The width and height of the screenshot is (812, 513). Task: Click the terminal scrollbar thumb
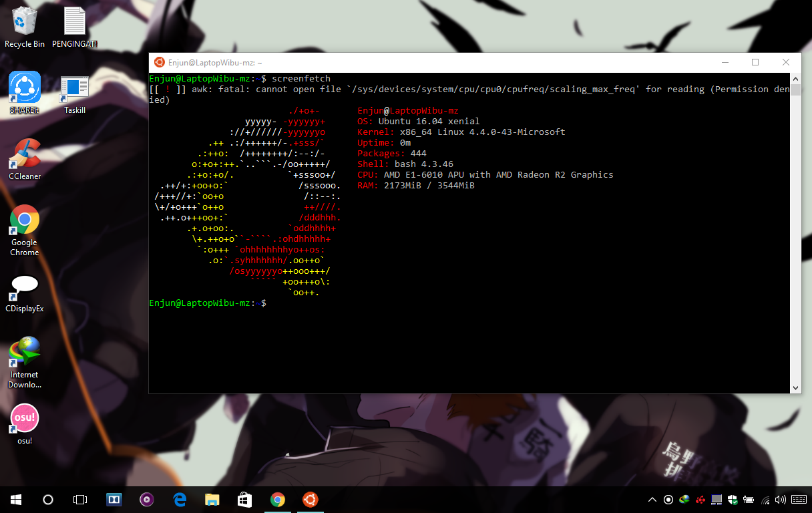795,90
